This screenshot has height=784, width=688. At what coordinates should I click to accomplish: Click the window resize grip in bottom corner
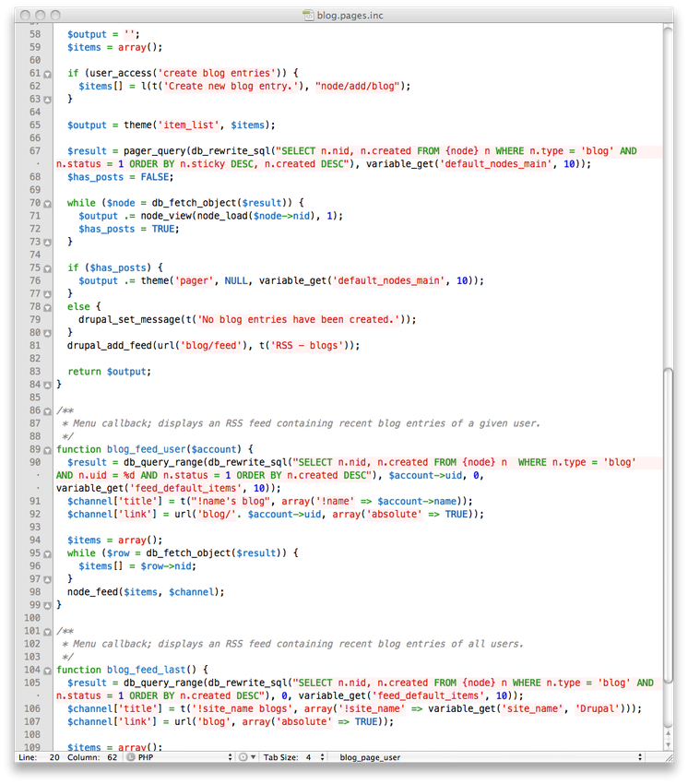pos(668,757)
